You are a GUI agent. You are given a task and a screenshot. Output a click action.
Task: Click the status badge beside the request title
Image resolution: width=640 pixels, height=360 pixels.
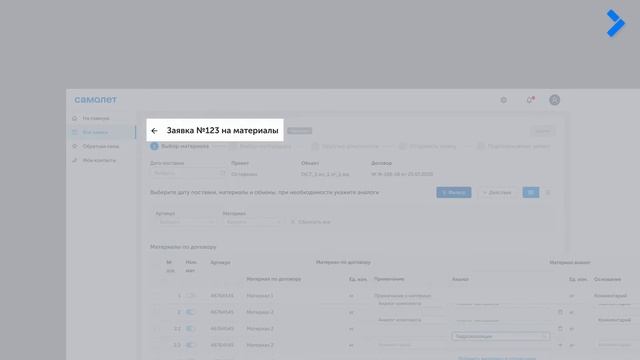click(x=299, y=131)
